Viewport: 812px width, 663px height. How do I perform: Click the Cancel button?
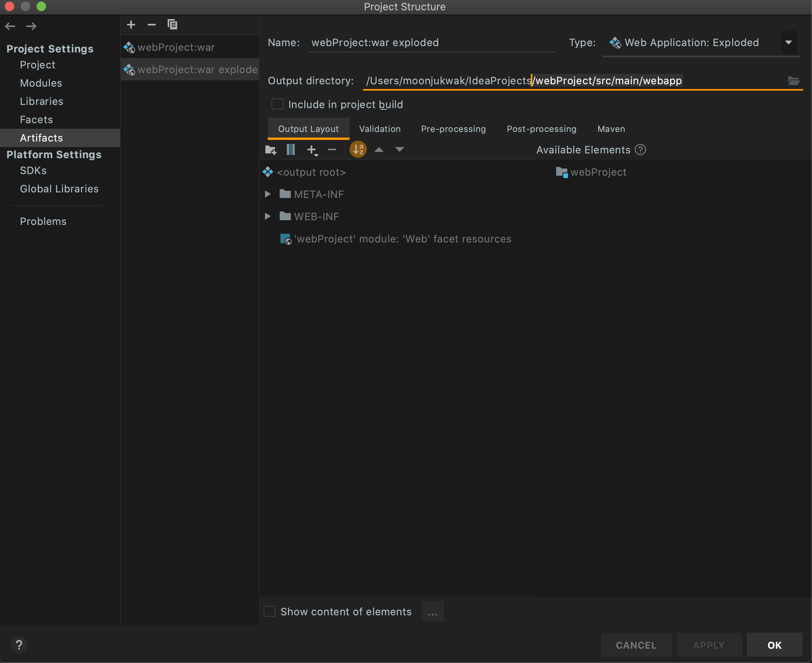tap(636, 645)
